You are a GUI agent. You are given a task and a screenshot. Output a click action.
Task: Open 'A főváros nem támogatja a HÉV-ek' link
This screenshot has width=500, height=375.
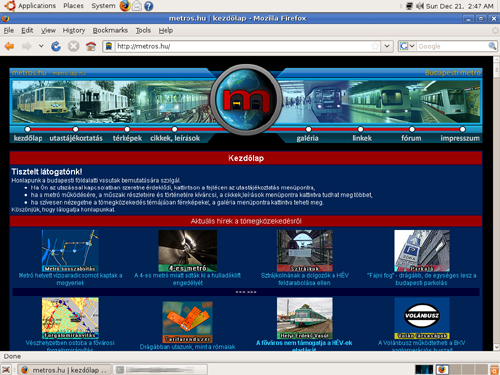304,343
